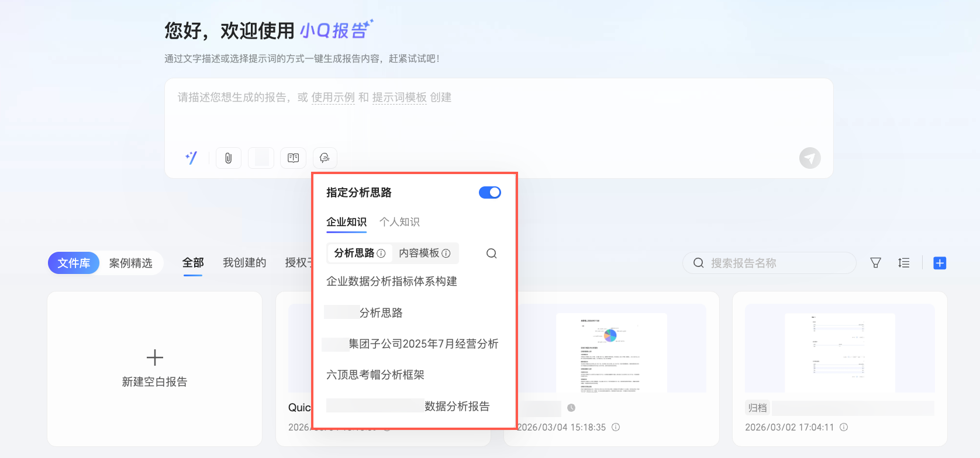Click the clock icon on the report card

tap(571, 408)
